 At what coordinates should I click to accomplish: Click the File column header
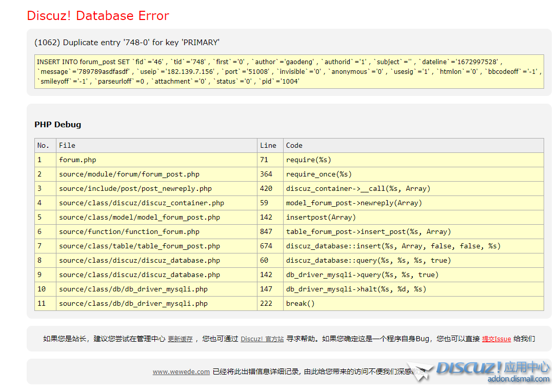click(67, 145)
